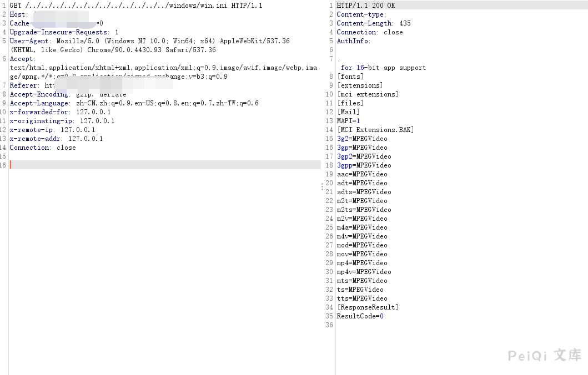Click the pane divider handle between request and response
Image resolution: width=588 pixels, height=375 pixels.
tap(322, 187)
